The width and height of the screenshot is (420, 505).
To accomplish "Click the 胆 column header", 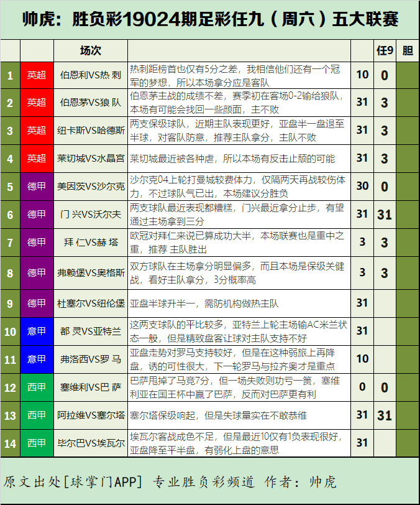I will [x=407, y=51].
